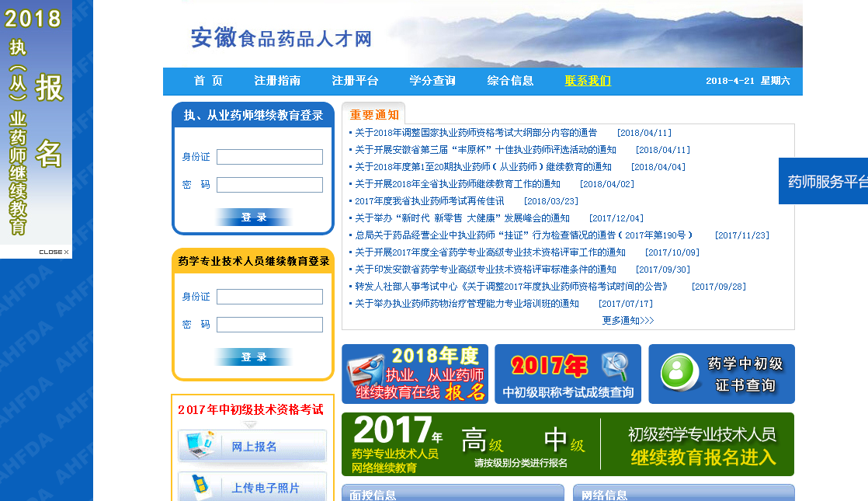Click the 上传电子照片 icon button
Viewport: 868px width, 501px height.
tap(252, 487)
